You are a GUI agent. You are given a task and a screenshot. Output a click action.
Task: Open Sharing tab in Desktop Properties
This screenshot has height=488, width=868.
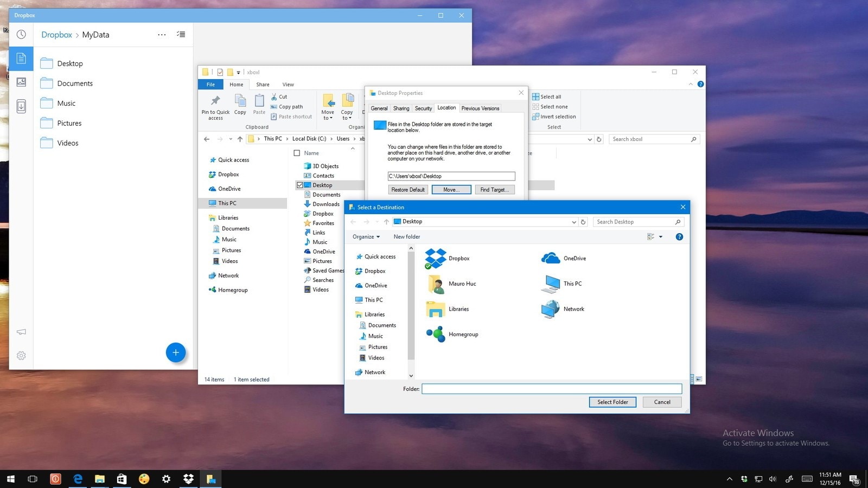(x=401, y=108)
